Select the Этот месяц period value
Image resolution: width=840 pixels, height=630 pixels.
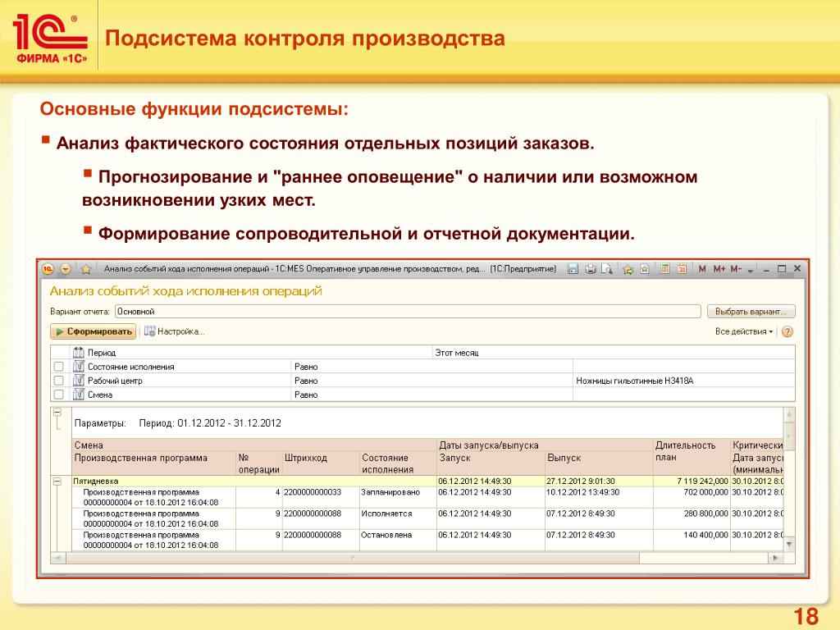[457, 353]
